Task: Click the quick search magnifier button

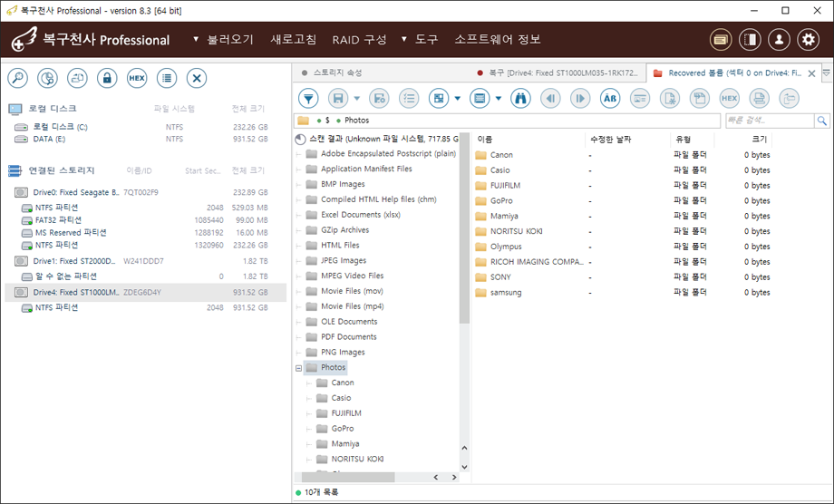Action: [x=822, y=121]
